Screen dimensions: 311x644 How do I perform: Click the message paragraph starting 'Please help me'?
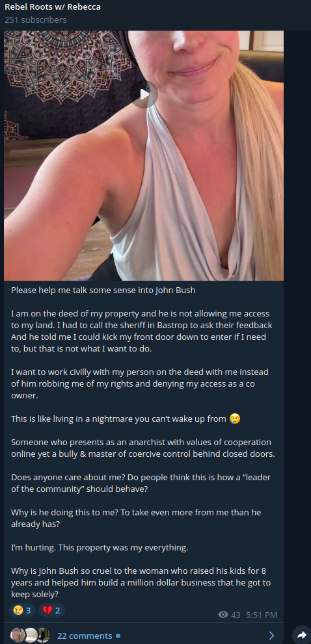[103, 290]
